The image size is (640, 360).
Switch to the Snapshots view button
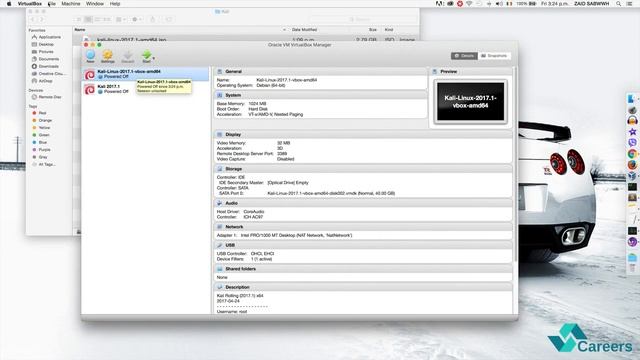point(494,56)
